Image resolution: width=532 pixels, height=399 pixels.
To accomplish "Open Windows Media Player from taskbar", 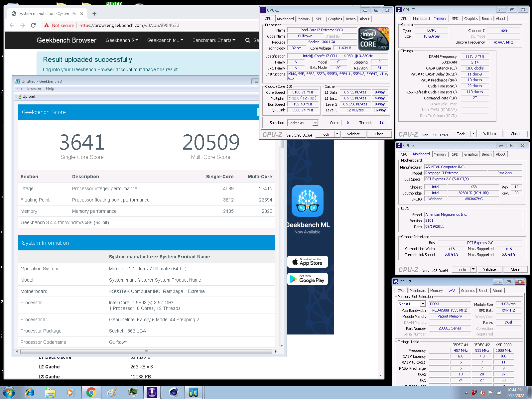I will [x=70, y=392].
